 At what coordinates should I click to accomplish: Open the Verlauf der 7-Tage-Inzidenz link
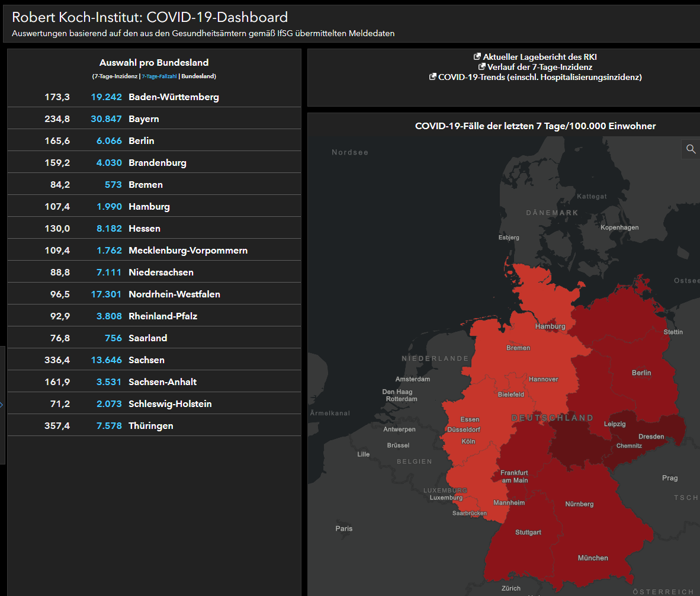point(540,67)
